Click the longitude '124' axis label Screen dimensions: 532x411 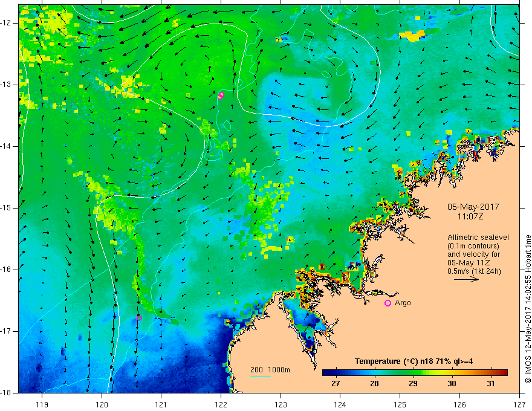click(x=340, y=404)
